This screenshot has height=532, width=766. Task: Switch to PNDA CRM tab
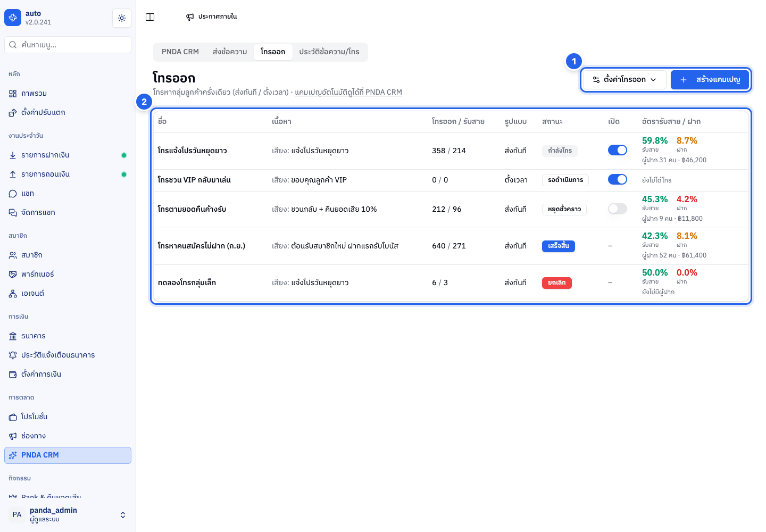(x=180, y=52)
